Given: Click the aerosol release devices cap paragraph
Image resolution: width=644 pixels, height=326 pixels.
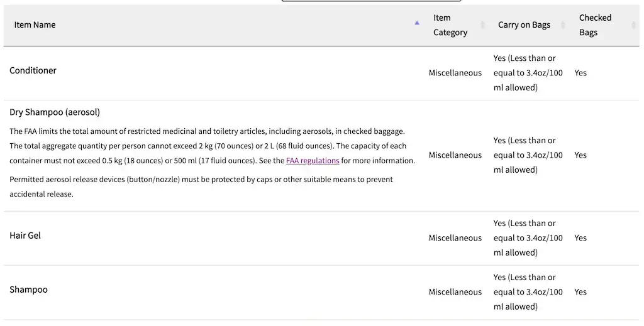Looking at the screenshot, I should (201, 187).
